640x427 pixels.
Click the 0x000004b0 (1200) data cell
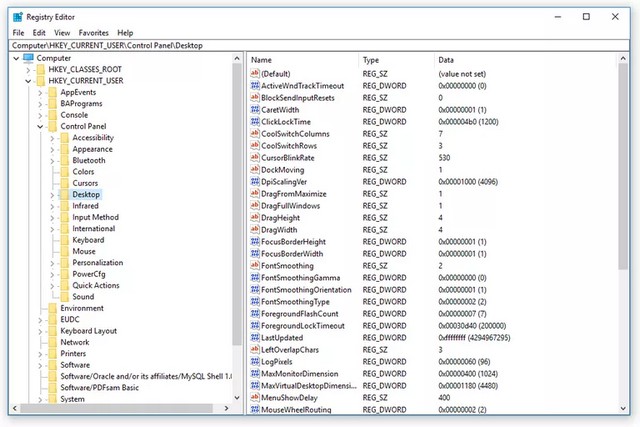tap(468, 122)
